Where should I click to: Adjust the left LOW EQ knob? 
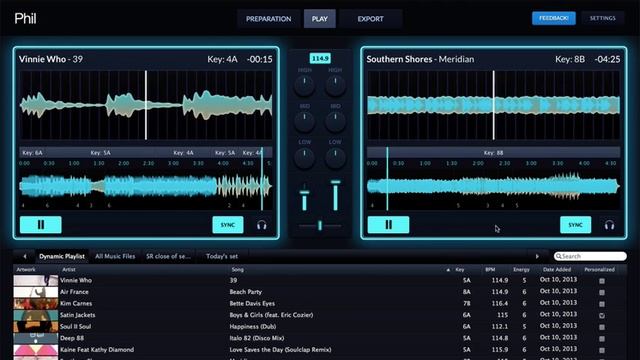pyautogui.click(x=304, y=158)
